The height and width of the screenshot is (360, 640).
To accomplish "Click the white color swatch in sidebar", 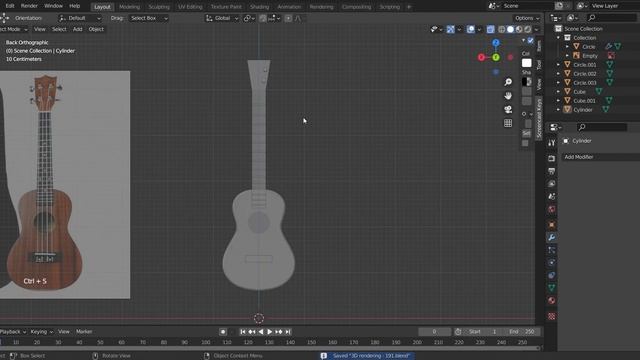I will tap(527, 63).
